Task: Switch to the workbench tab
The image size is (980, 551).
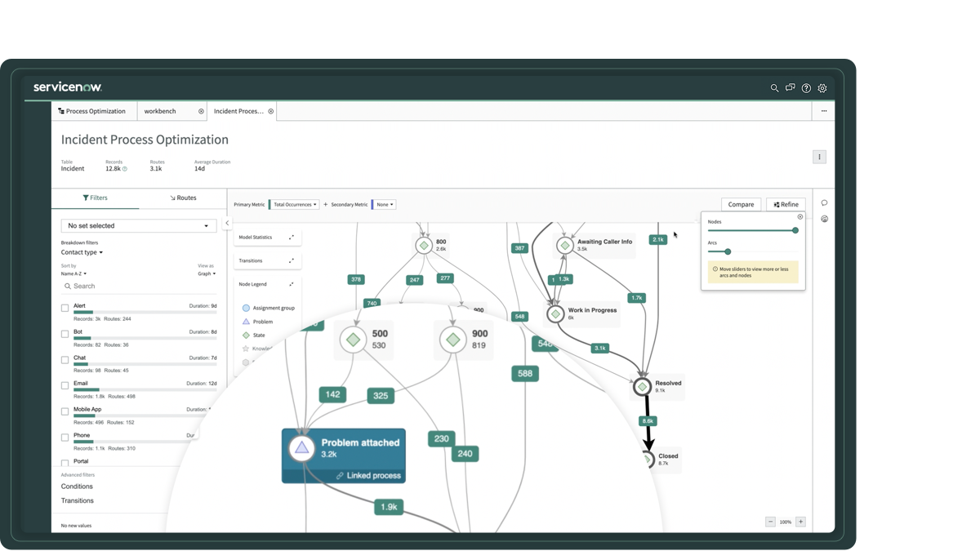Action: click(x=160, y=111)
